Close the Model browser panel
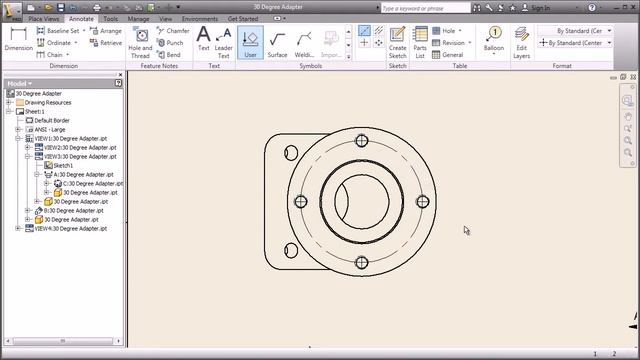The image size is (640, 360). [x=120, y=75]
